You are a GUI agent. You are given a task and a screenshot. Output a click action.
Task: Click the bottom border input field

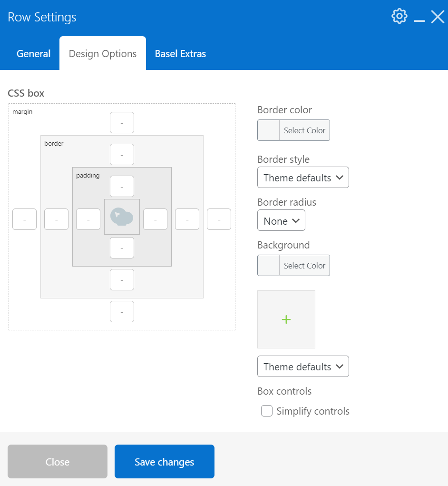pyautogui.click(x=122, y=280)
